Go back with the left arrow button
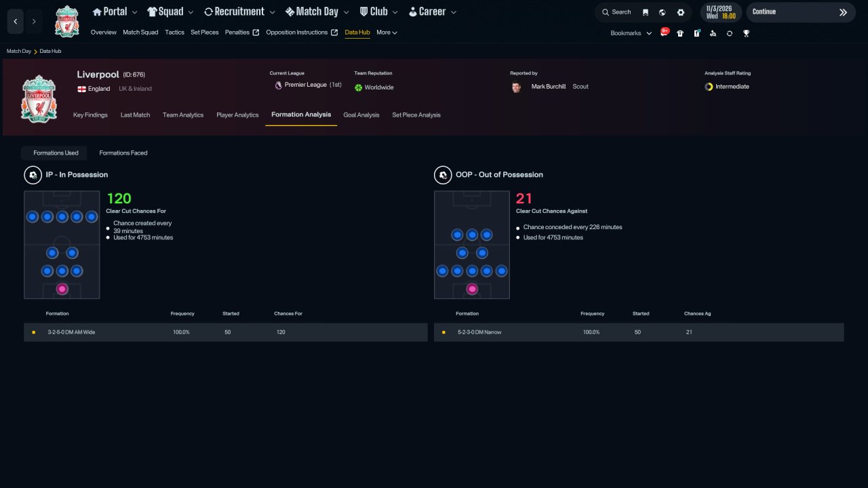Viewport: 868px width, 488px height. (16, 22)
